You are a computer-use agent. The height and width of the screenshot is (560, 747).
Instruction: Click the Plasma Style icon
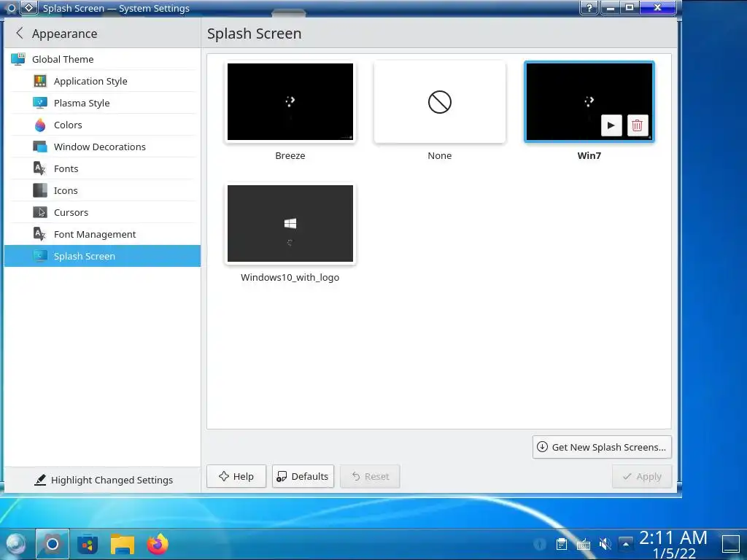[x=40, y=103]
